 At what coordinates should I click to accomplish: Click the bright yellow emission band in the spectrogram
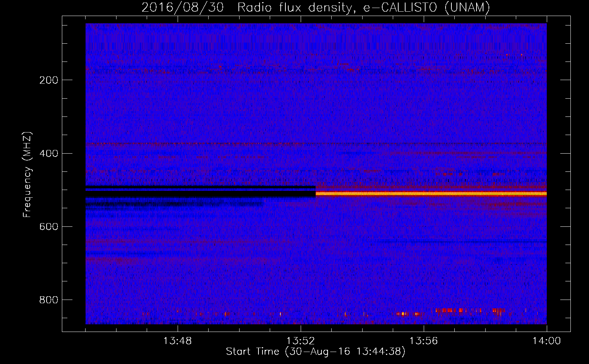(431, 194)
